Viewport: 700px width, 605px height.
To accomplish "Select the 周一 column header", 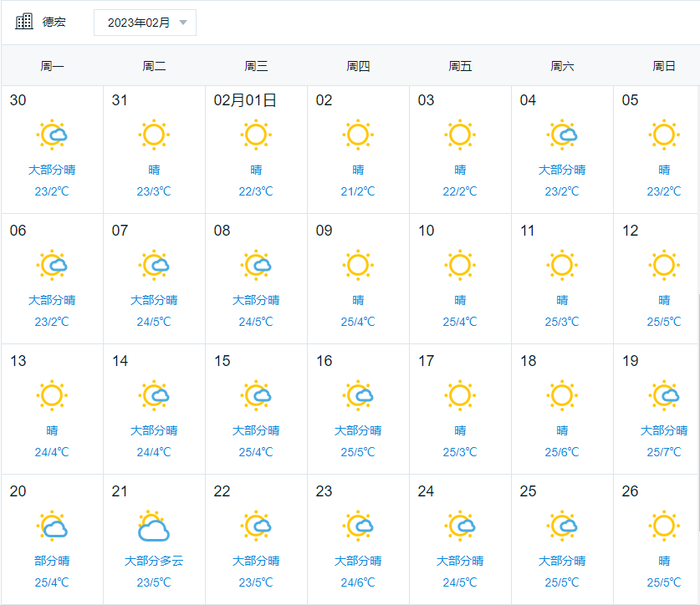I will [52, 66].
